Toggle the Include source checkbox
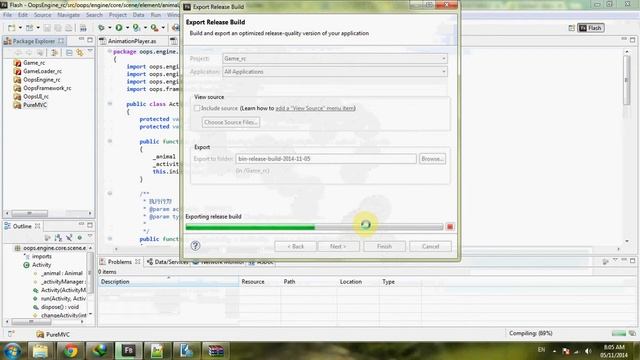 tap(197, 108)
